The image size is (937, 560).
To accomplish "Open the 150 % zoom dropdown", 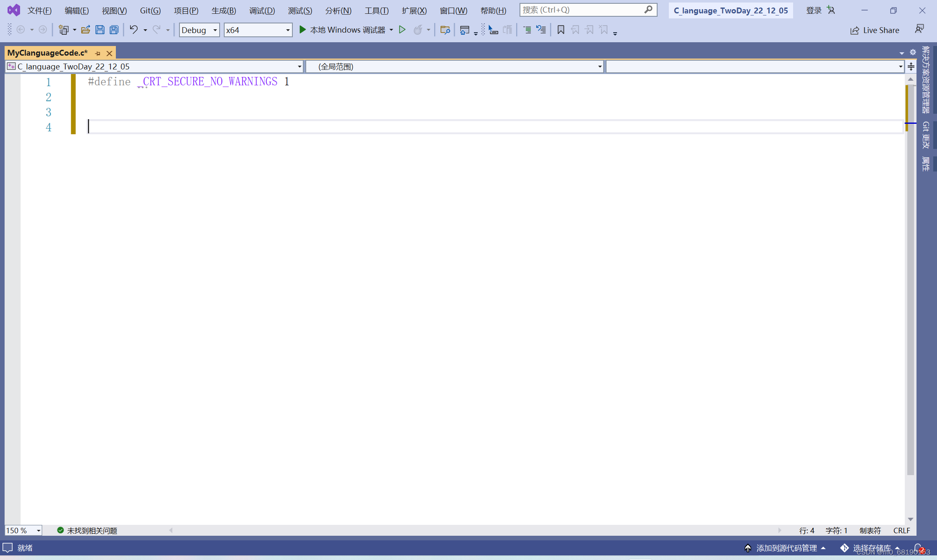I will pyautogui.click(x=23, y=530).
